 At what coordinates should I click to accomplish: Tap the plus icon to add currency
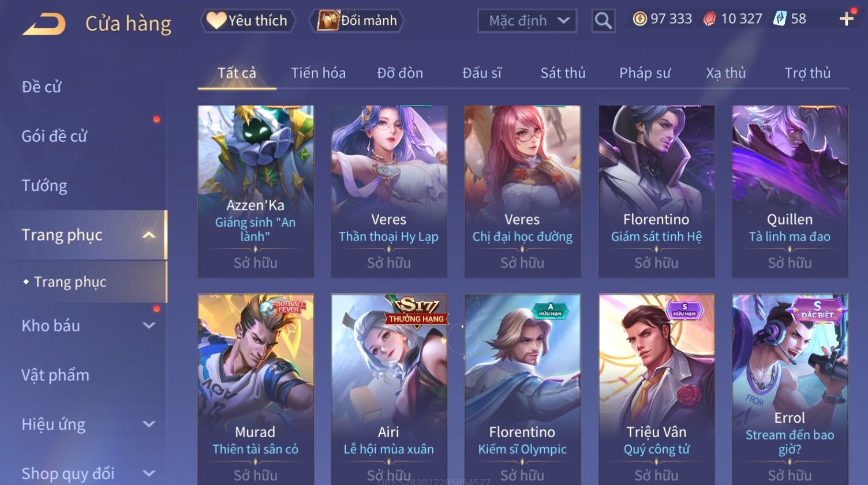[847, 19]
